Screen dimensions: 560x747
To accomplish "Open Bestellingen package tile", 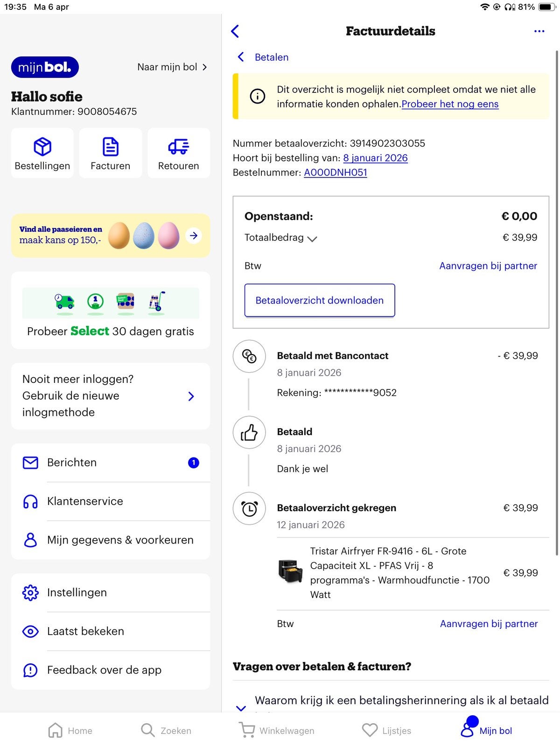I will pyautogui.click(x=42, y=153).
